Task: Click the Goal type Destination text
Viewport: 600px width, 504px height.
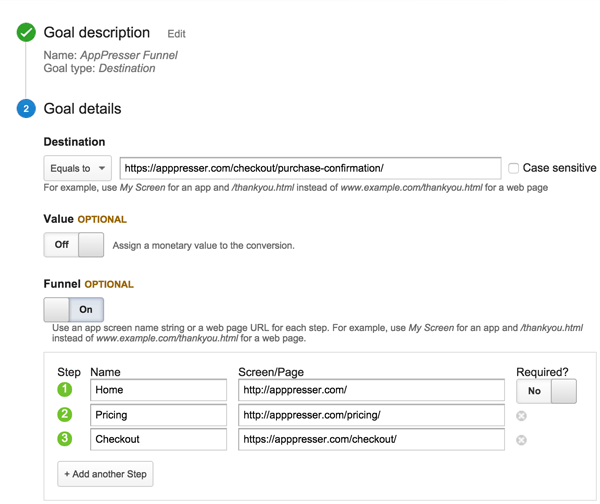Action: click(x=99, y=68)
